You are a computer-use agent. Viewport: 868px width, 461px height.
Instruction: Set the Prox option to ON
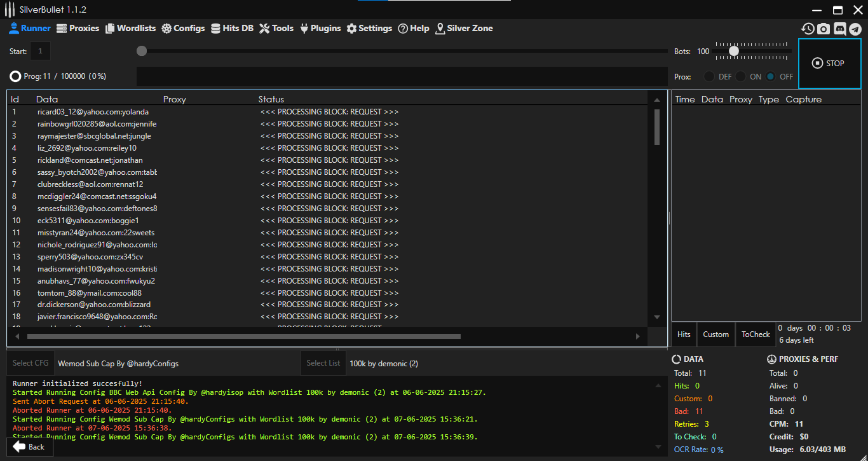coord(741,76)
